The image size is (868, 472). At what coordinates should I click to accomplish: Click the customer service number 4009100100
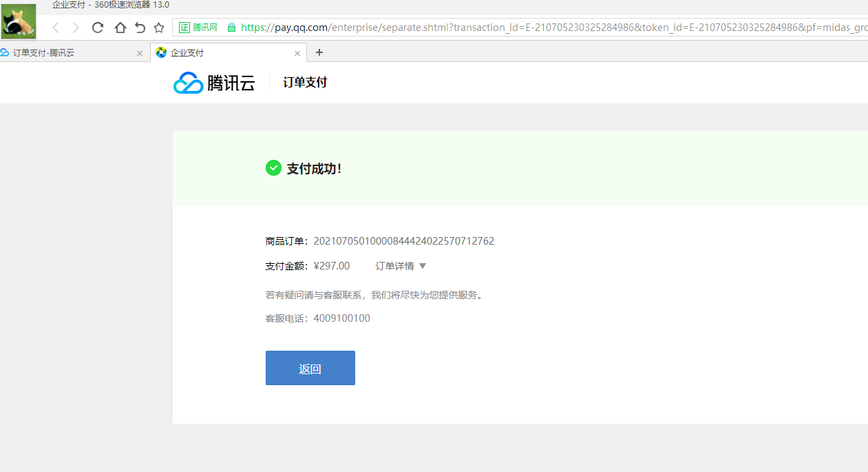[x=341, y=318]
